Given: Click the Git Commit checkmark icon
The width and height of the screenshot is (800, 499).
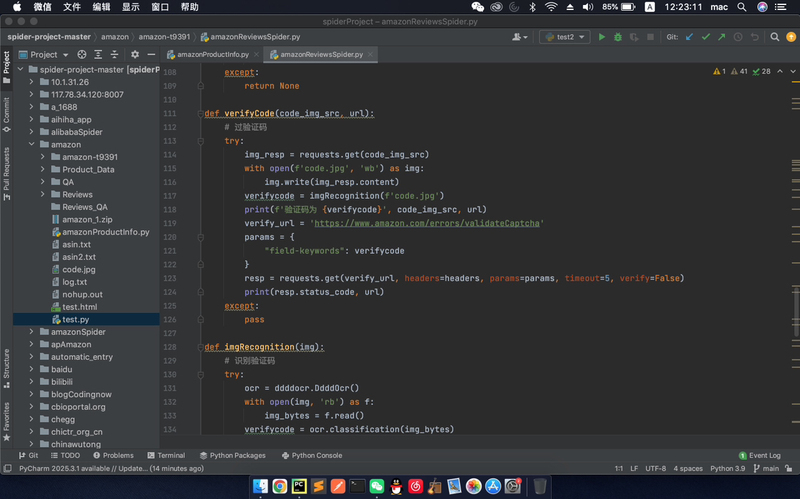Looking at the screenshot, I should [706, 37].
